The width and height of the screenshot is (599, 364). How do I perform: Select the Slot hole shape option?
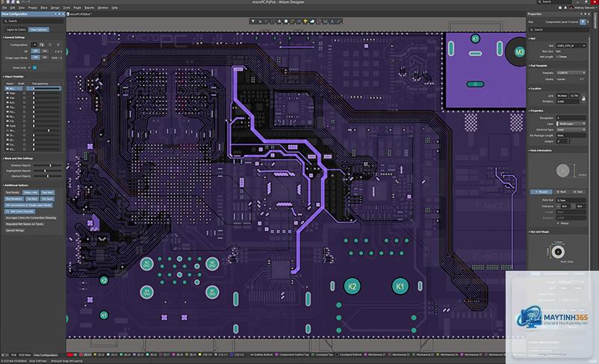coord(578,192)
